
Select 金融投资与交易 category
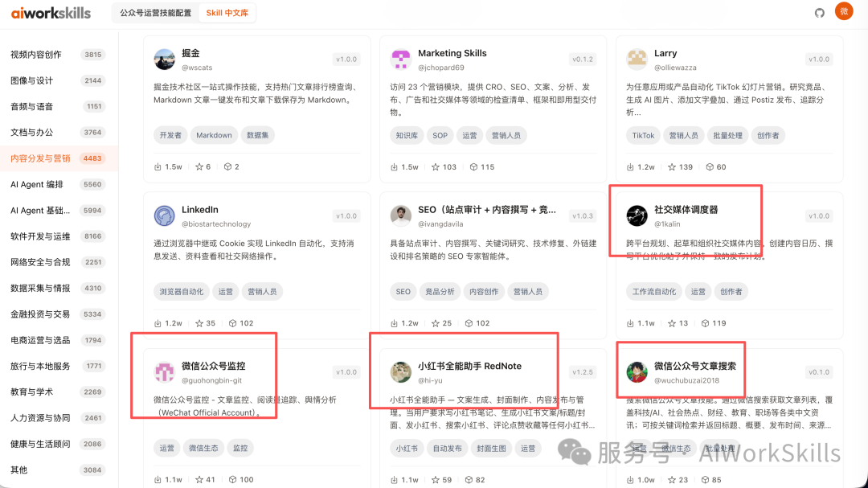coord(59,314)
